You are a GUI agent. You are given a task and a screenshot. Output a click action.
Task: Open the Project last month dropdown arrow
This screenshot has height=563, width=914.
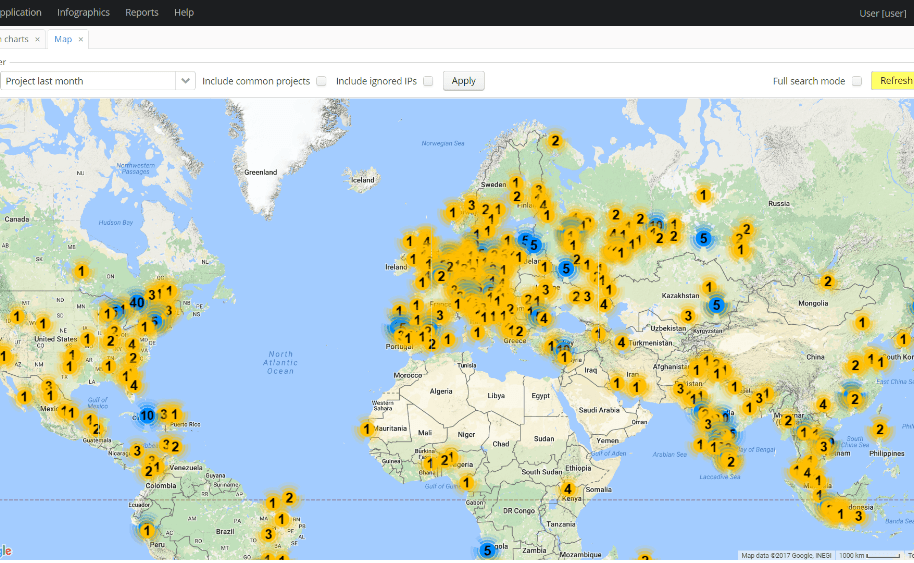[185, 81]
